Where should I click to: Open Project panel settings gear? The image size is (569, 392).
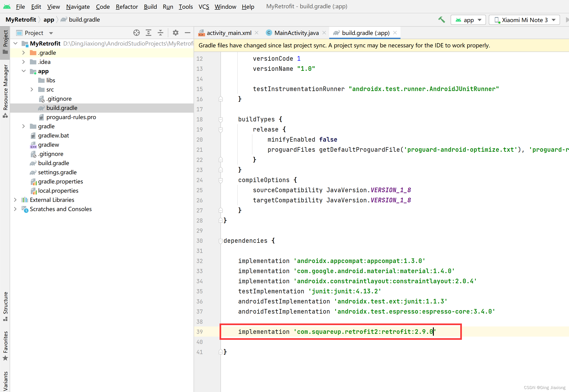(x=175, y=33)
